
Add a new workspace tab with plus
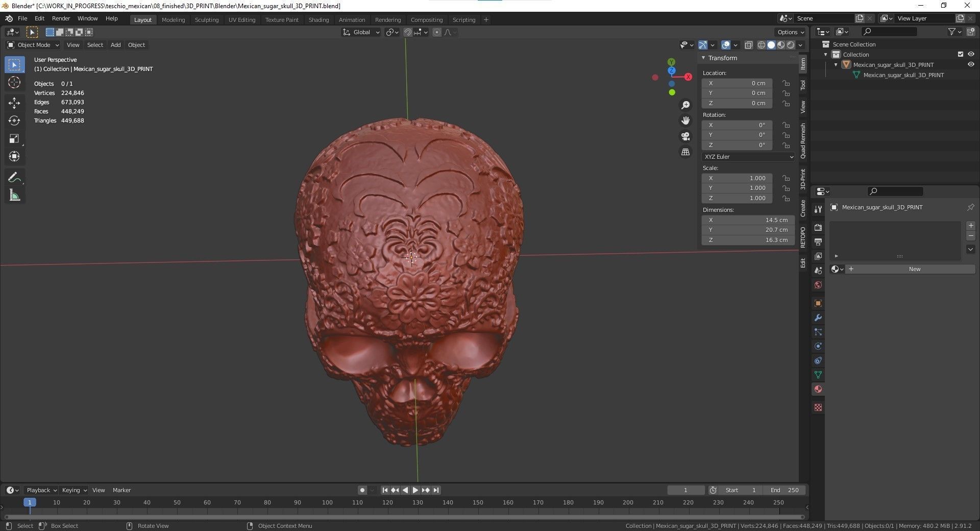click(x=486, y=20)
